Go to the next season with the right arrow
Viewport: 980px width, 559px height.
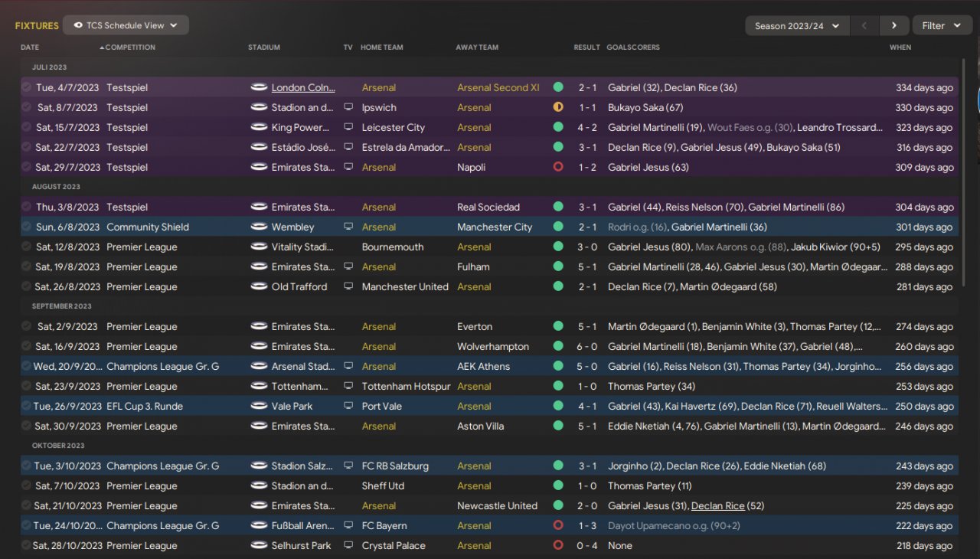(894, 26)
